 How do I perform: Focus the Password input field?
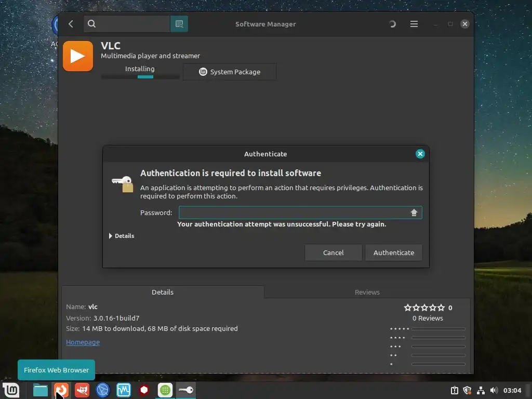click(300, 212)
